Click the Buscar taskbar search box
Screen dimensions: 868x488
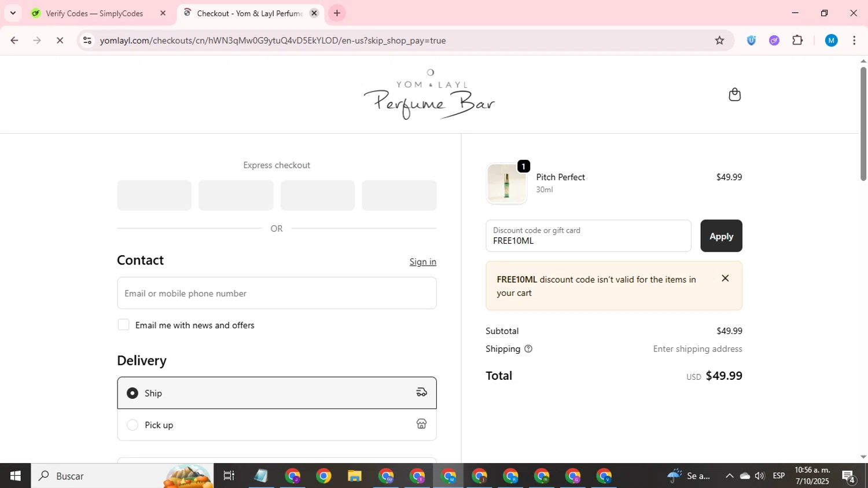point(123,476)
